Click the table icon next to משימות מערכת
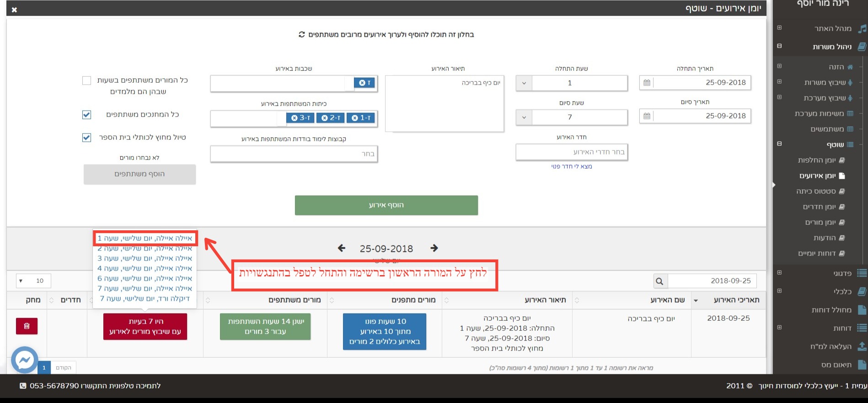 [x=850, y=114]
